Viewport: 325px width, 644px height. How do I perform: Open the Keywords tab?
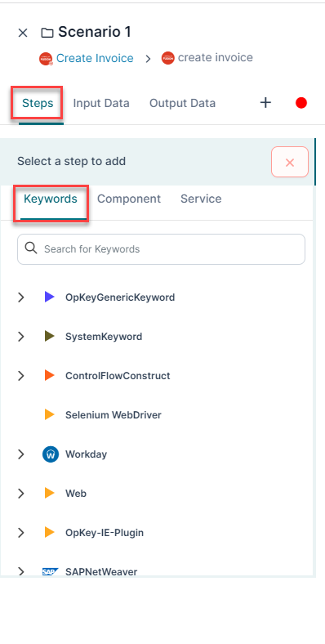(51, 199)
